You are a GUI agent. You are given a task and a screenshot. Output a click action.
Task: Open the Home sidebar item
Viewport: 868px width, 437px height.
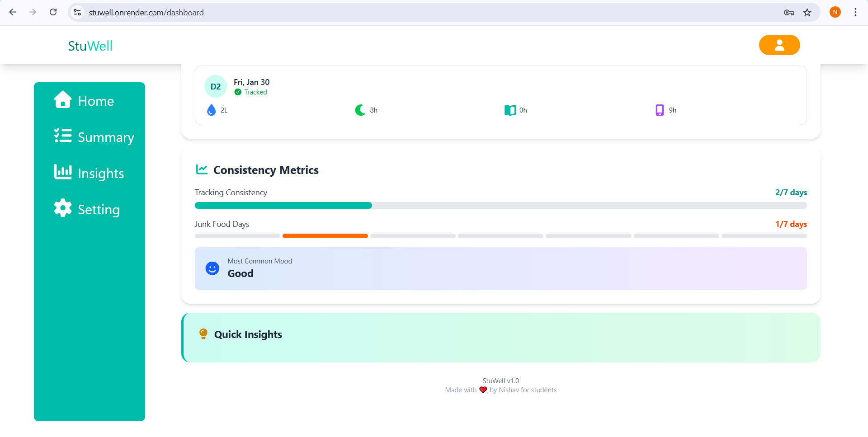coord(84,100)
